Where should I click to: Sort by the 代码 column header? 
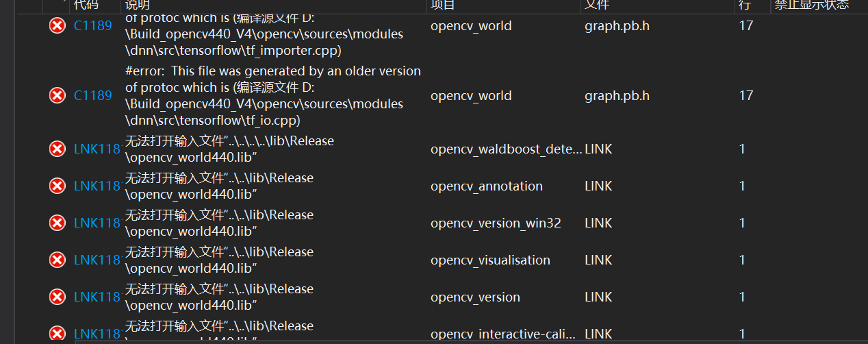[x=86, y=5]
